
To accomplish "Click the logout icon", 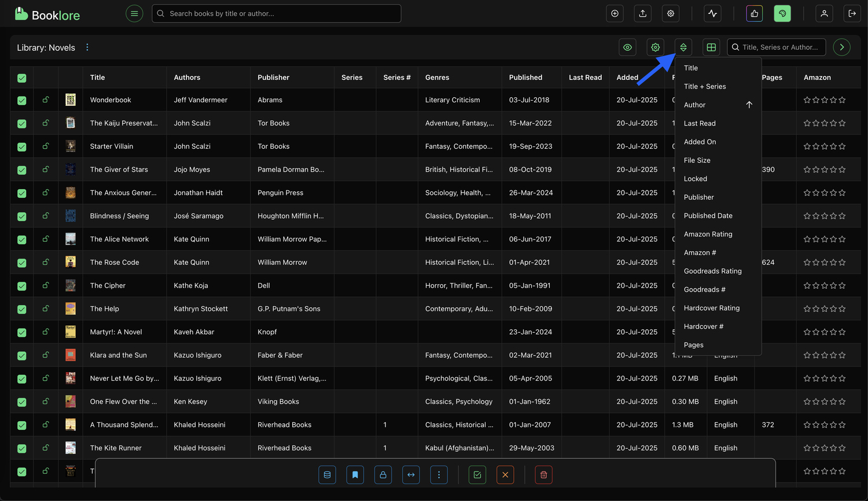I will [x=852, y=13].
